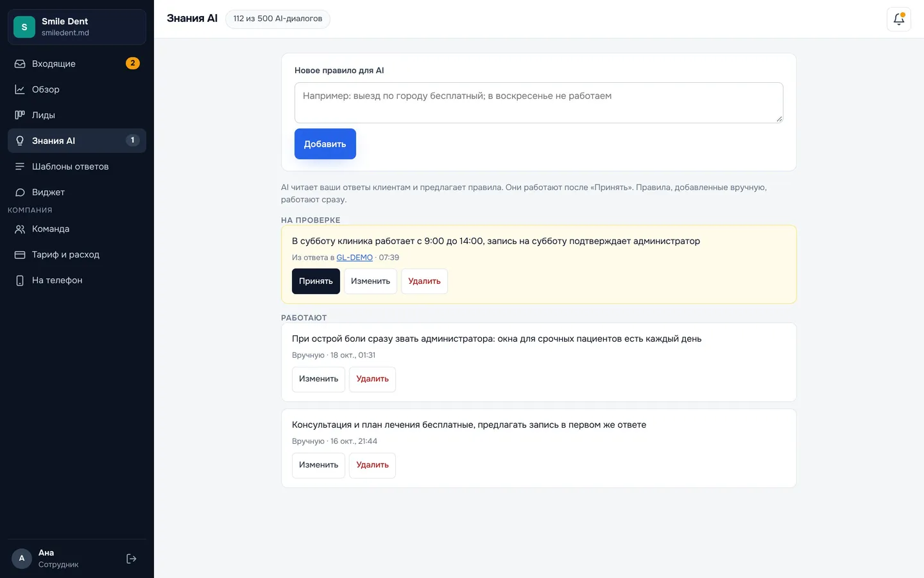Select Шаблоны ответов in sidebar
The width and height of the screenshot is (924, 578).
coord(77,166)
